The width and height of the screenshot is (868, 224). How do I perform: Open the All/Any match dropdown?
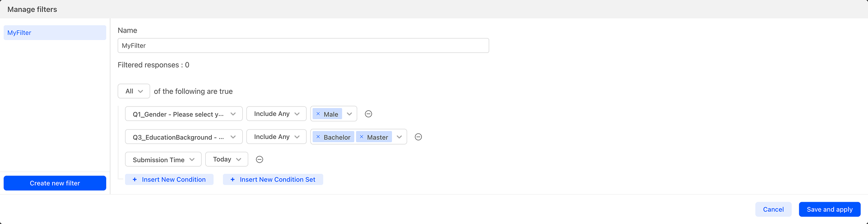[x=134, y=91]
